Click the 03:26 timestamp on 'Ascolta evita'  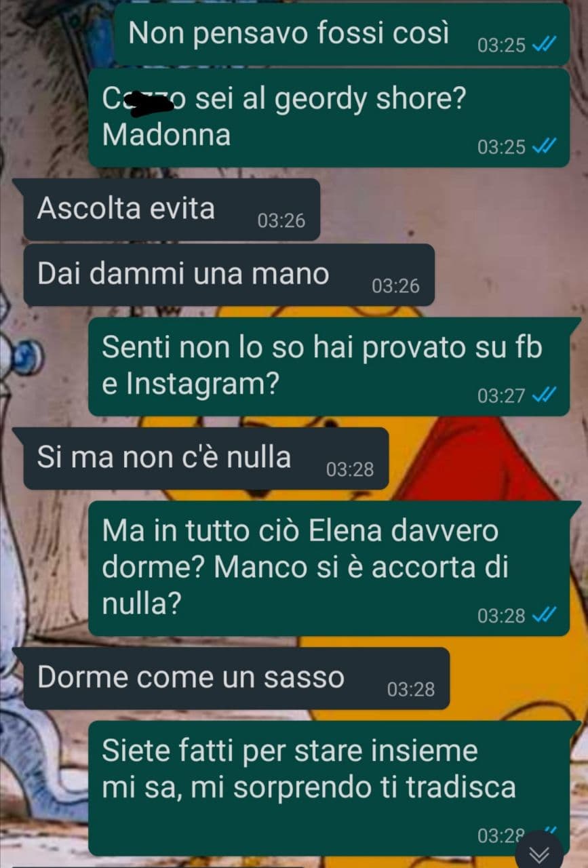pos(281,221)
